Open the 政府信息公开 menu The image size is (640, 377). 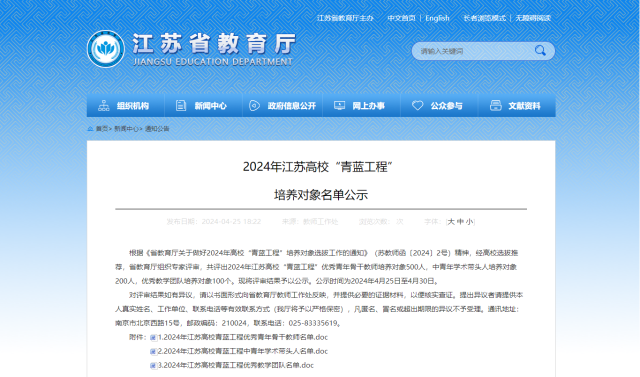tap(282, 106)
